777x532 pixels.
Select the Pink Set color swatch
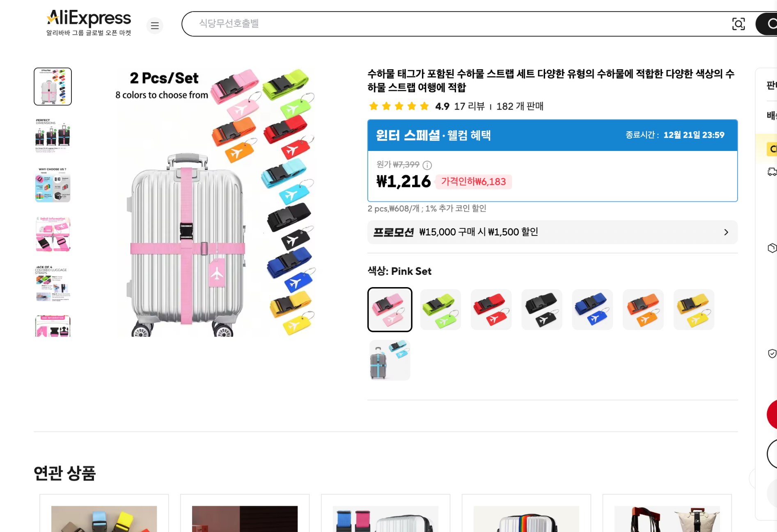pyautogui.click(x=389, y=309)
